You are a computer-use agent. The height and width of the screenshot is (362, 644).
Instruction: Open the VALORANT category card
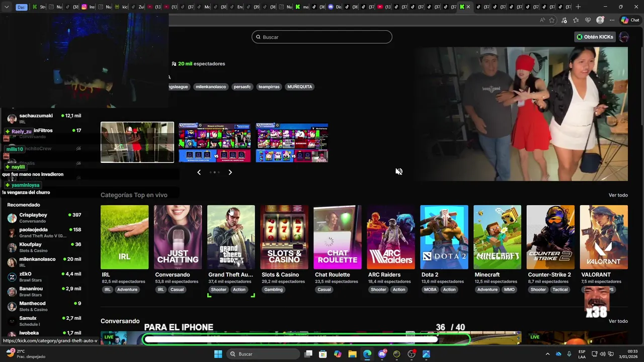click(x=604, y=237)
